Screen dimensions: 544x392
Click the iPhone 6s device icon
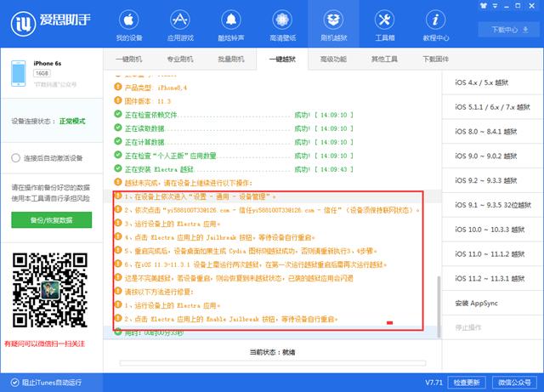(19, 73)
